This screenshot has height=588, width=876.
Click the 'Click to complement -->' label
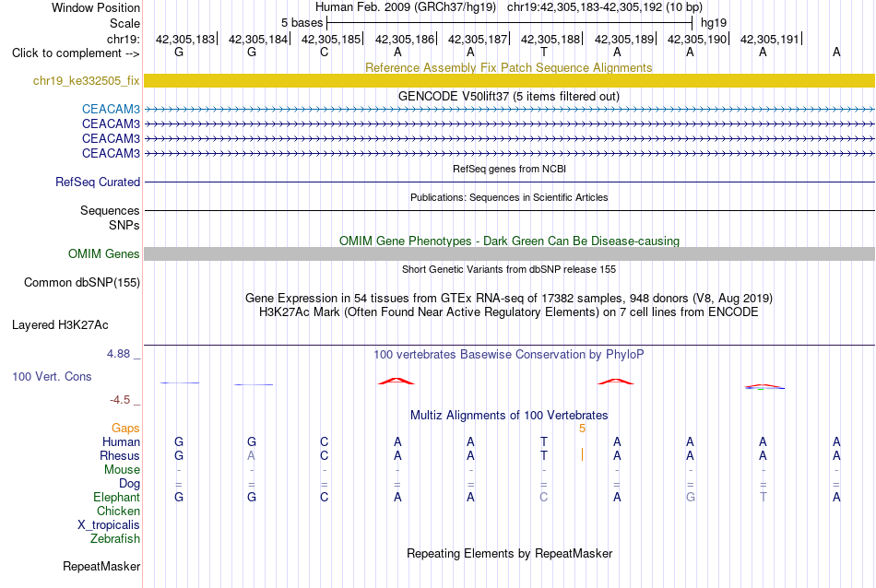(76, 53)
